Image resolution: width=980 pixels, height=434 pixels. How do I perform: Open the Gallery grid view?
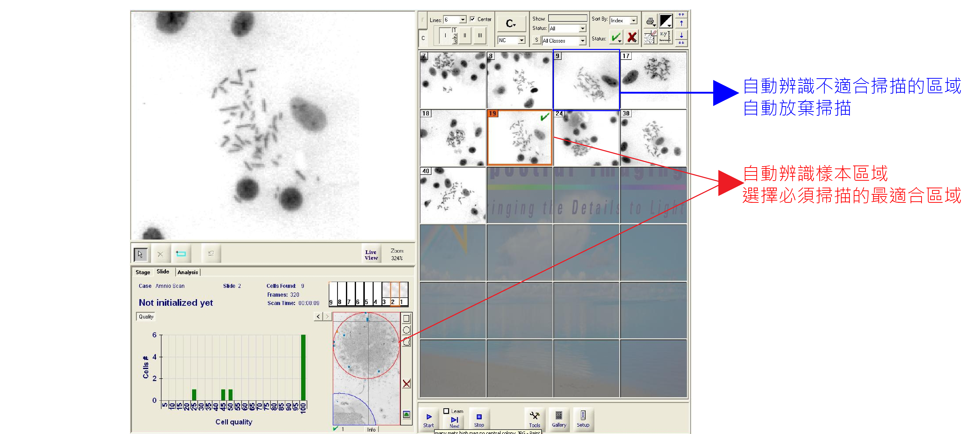coord(559,420)
